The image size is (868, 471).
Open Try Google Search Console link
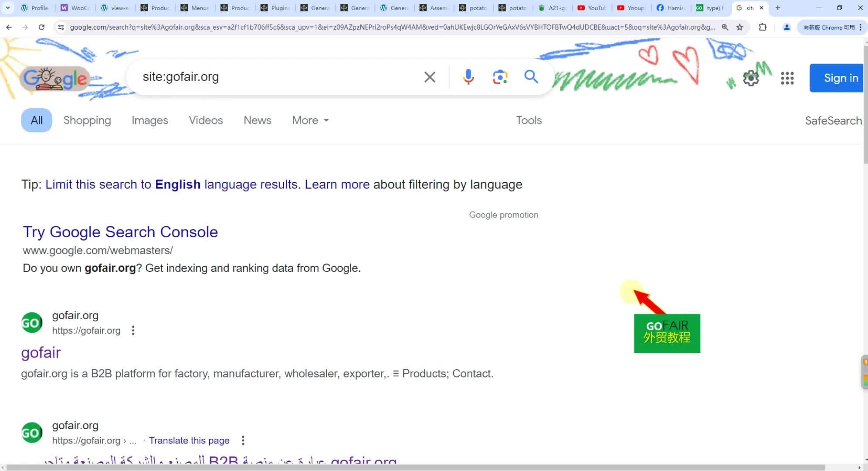click(120, 232)
